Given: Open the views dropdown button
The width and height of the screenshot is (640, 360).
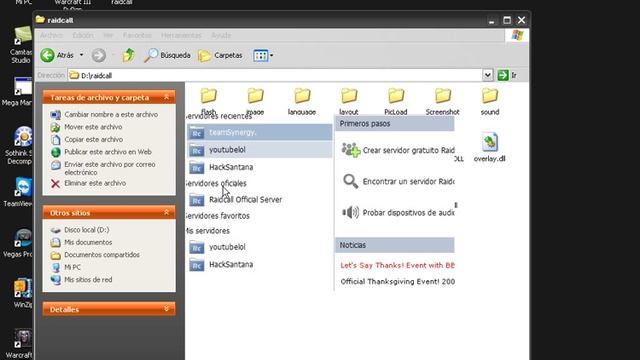Looking at the screenshot, I should click(x=263, y=55).
